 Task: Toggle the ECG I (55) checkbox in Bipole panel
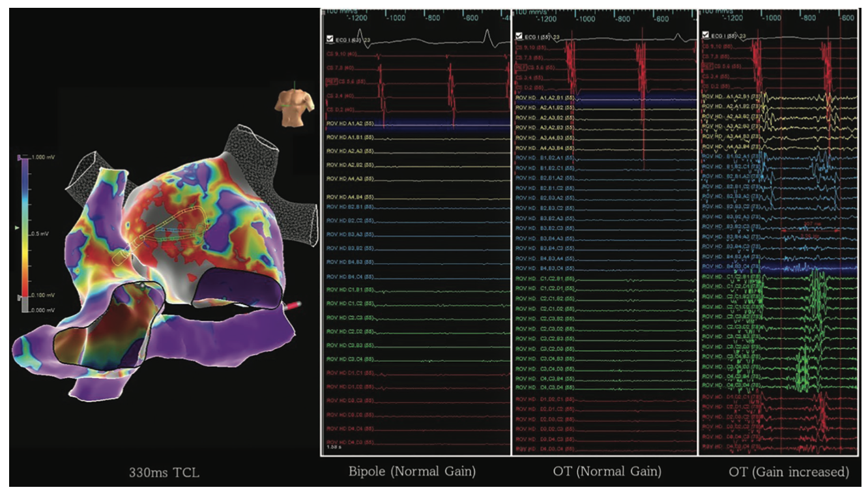pyautogui.click(x=330, y=39)
